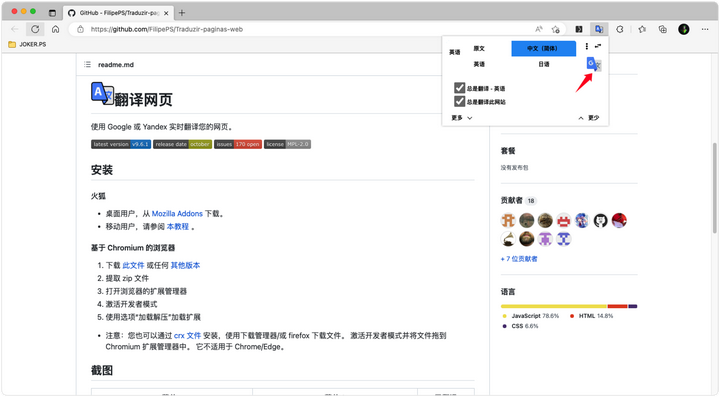
Task: Click the purple CSS segment of language bar
Action: [x=633, y=306]
